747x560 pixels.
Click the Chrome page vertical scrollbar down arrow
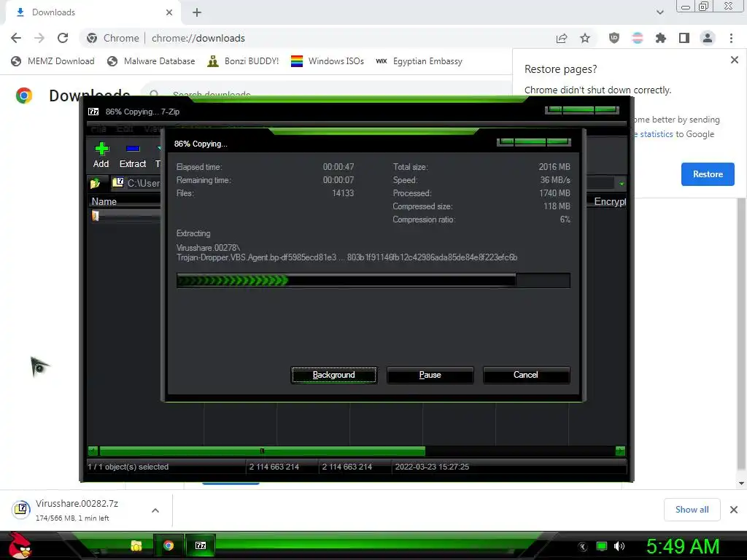(741, 483)
